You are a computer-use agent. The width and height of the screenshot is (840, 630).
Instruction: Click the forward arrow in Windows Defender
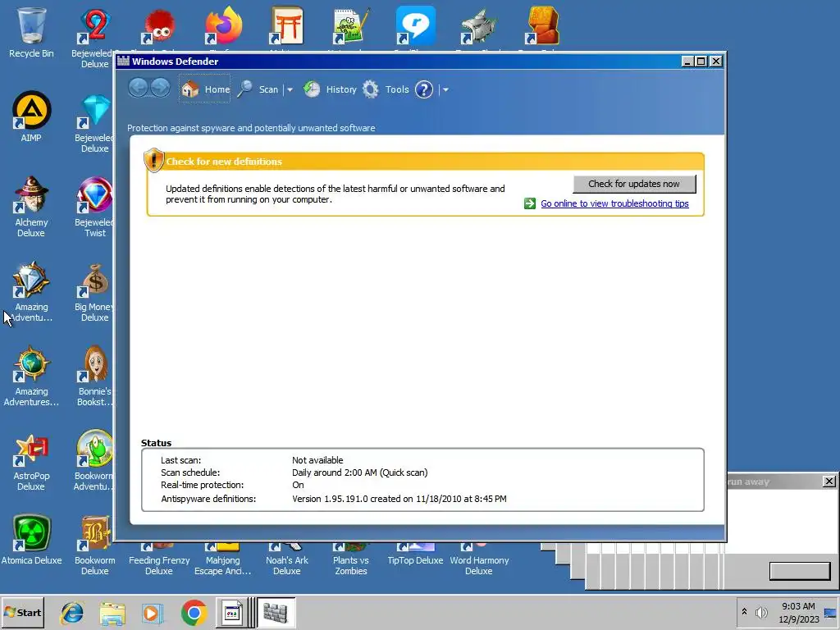pyautogui.click(x=160, y=88)
